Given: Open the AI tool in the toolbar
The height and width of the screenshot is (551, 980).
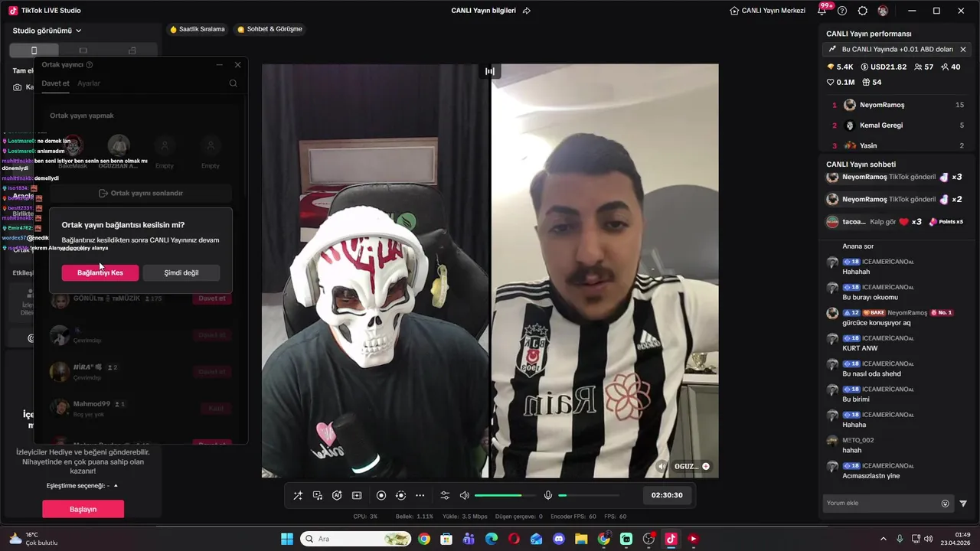Looking at the screenshot, I should point(337,495).
